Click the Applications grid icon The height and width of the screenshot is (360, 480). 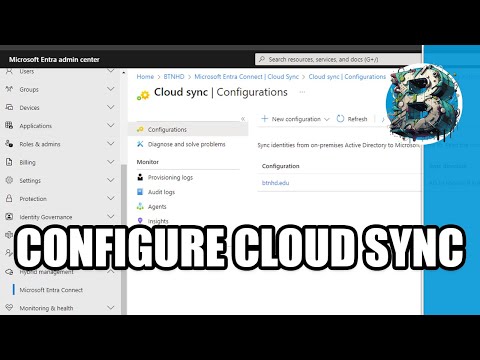[9, 125]
